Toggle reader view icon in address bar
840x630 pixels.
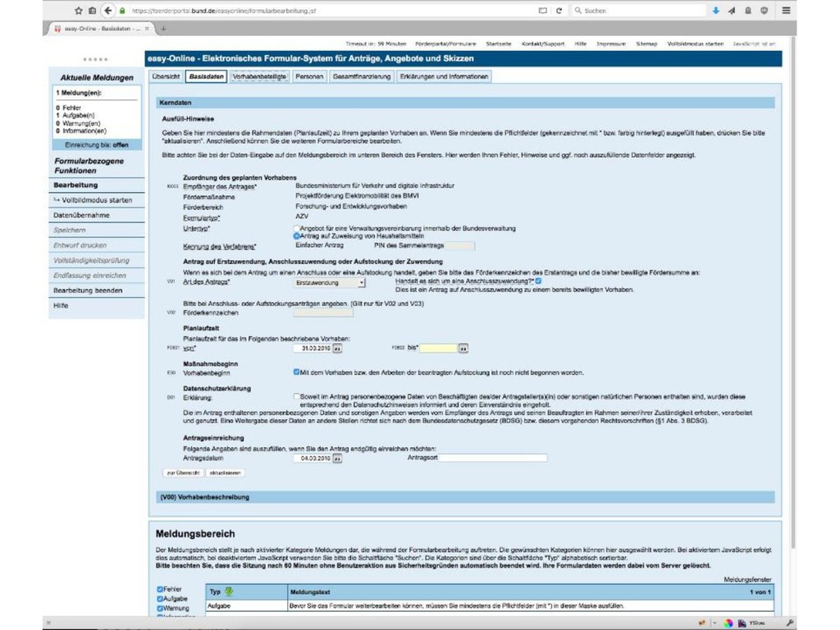[x=542, y=10]
